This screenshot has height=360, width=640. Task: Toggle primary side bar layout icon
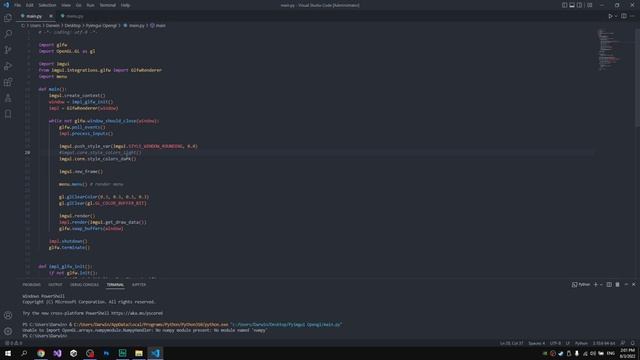[x=564, y=5]
